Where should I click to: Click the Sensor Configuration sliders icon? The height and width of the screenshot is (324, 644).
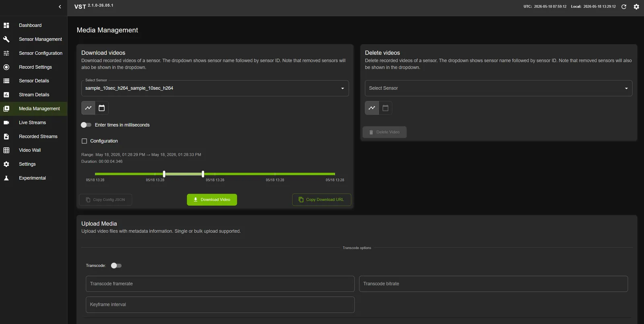[x=6, y=53]
